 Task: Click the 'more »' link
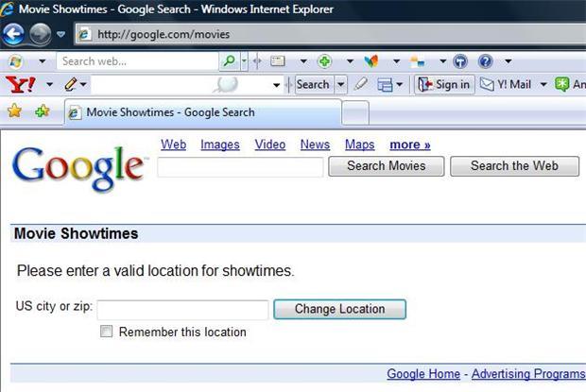410,145
